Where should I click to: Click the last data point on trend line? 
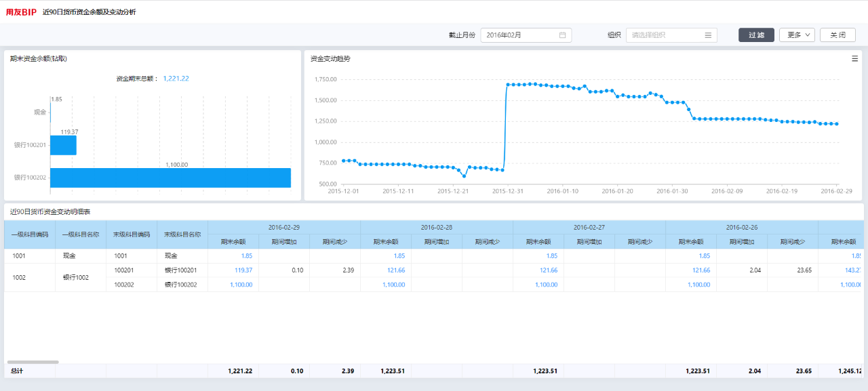coord(837,124)
